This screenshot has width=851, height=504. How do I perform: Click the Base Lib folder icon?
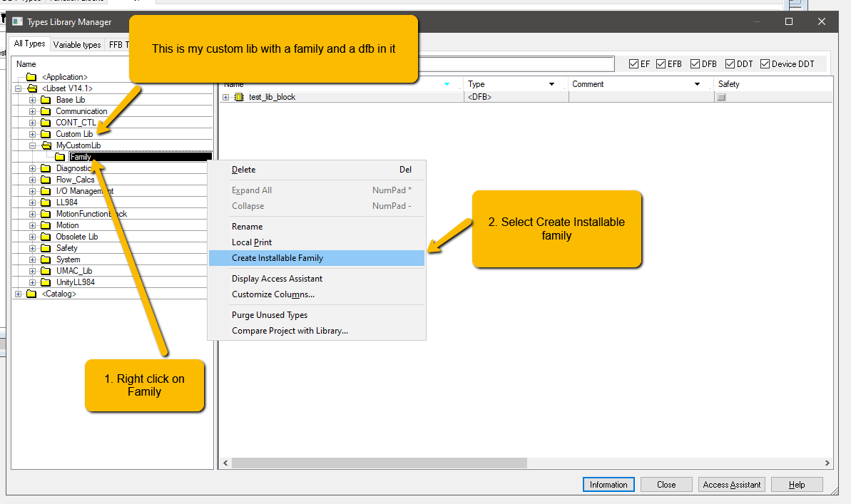pyautogui.click(x=46, y=100)
